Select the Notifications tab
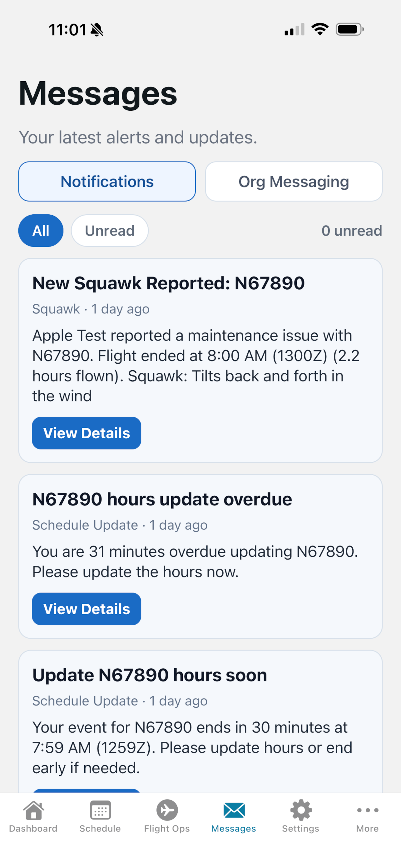This screenshot has width=401, height=868. [107, 181]
